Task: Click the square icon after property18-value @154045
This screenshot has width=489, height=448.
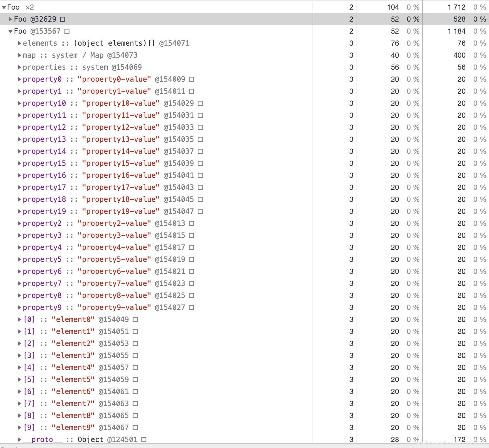Action: 200,199
